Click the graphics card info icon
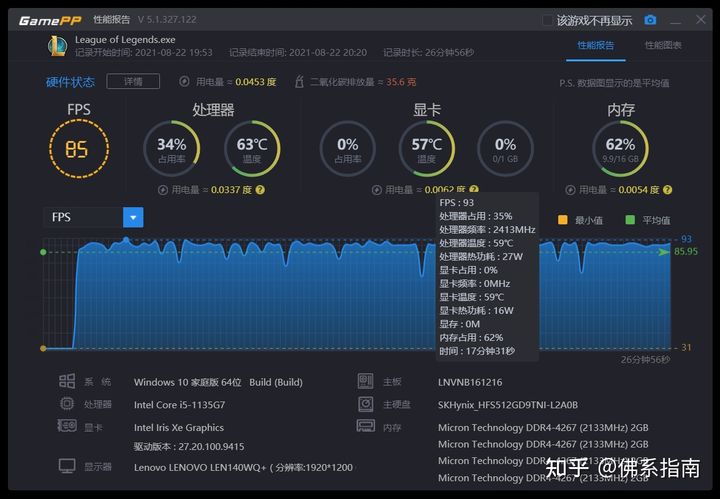 (67, 426)
